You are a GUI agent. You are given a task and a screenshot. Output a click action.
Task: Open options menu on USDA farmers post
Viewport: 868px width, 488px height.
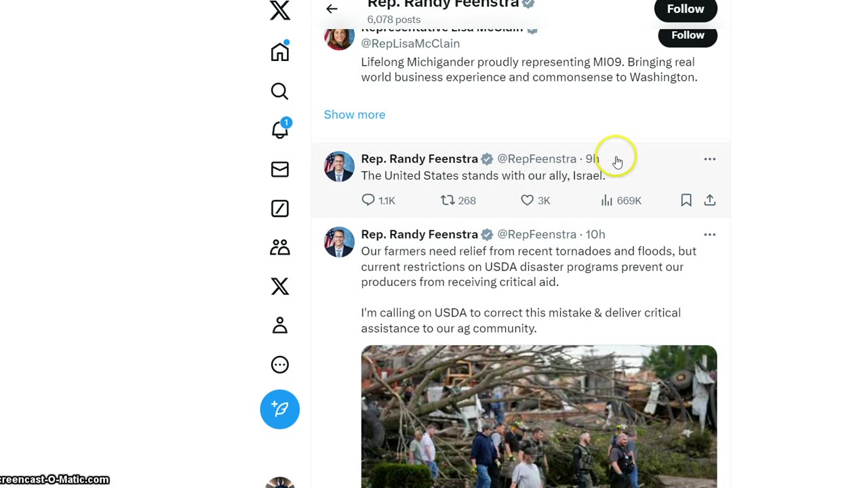click(709, 235)
